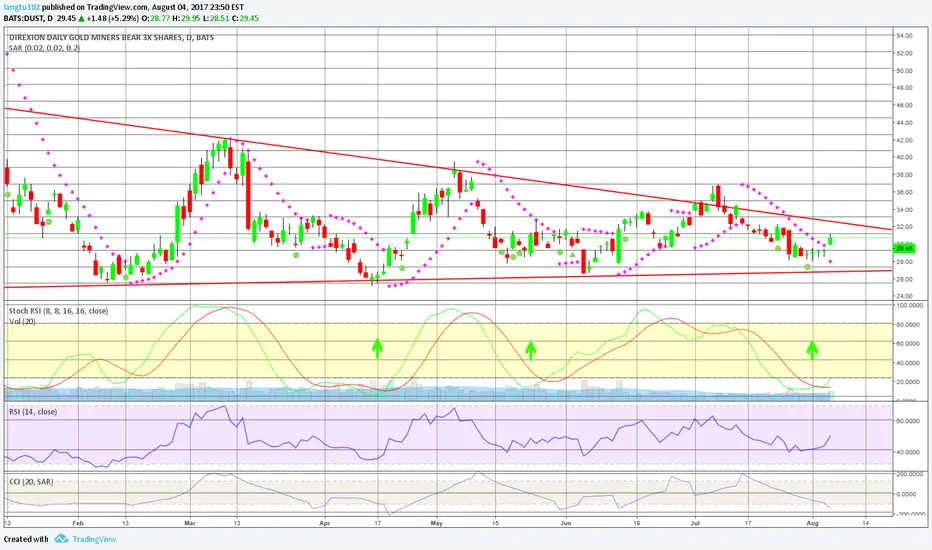932x550 pixels.
Task: Click the May label on time axis
Action: (x=437, y=523)
